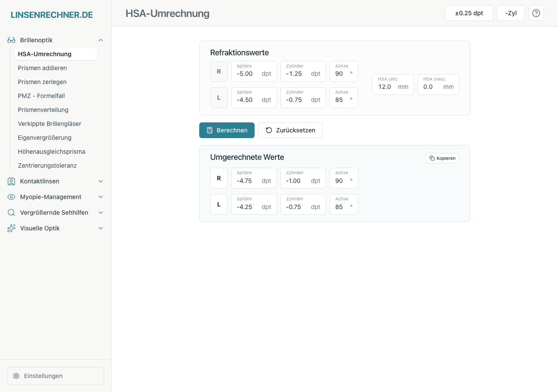Select Verkippte Brillengläser in the sidebar

pyautogui.click(x=49, y=124)
